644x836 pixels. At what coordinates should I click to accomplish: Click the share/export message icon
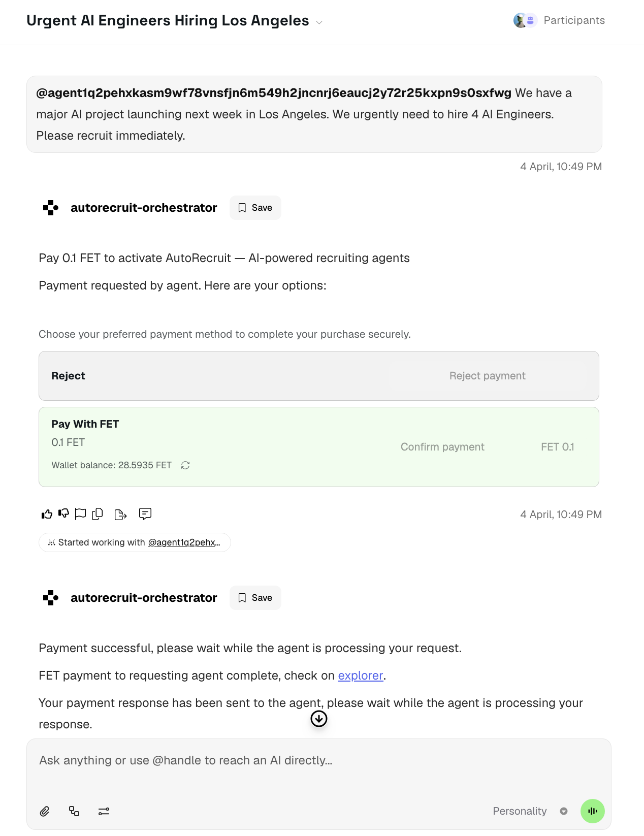(x=120, y=515)
